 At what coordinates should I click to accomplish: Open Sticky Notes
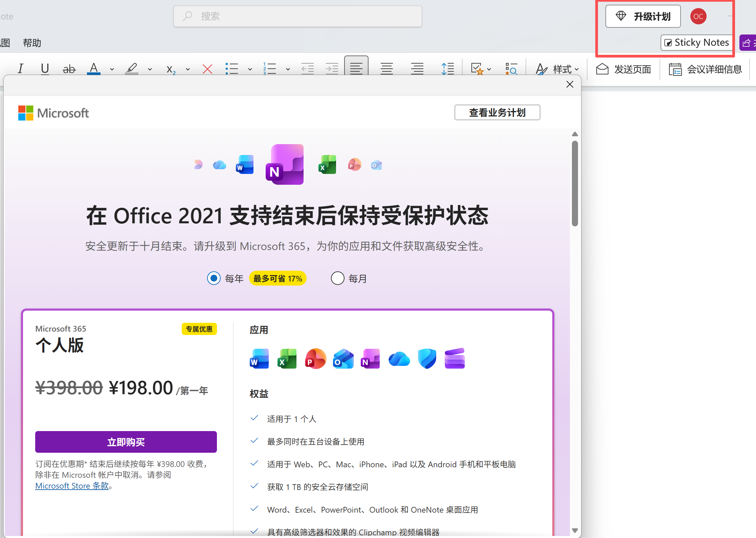(697, 43)
